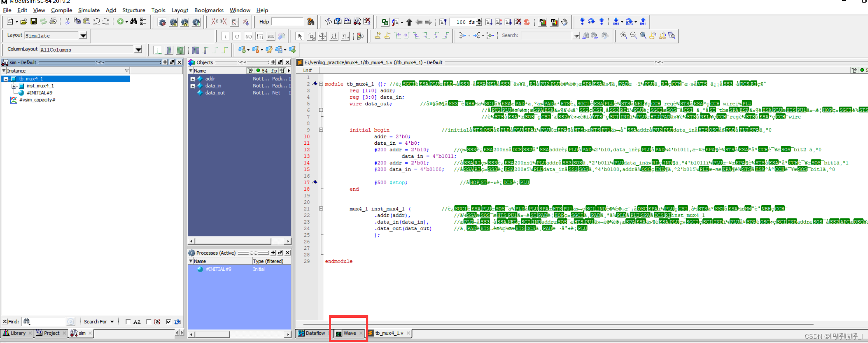The image size is (868, 343).
Task: Click the arrow Select mode cursor icon
Action: 300,36
